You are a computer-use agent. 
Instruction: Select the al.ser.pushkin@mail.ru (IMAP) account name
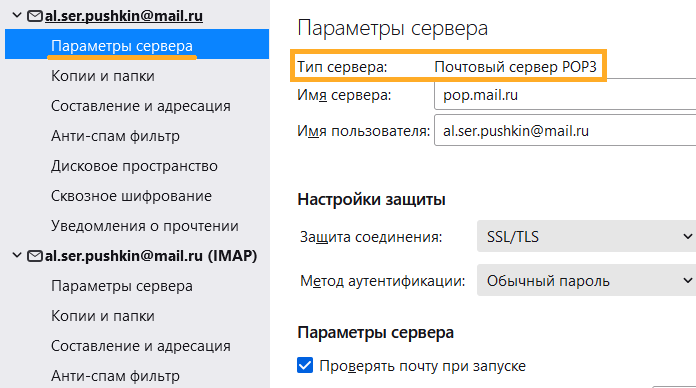pos(151,256)
